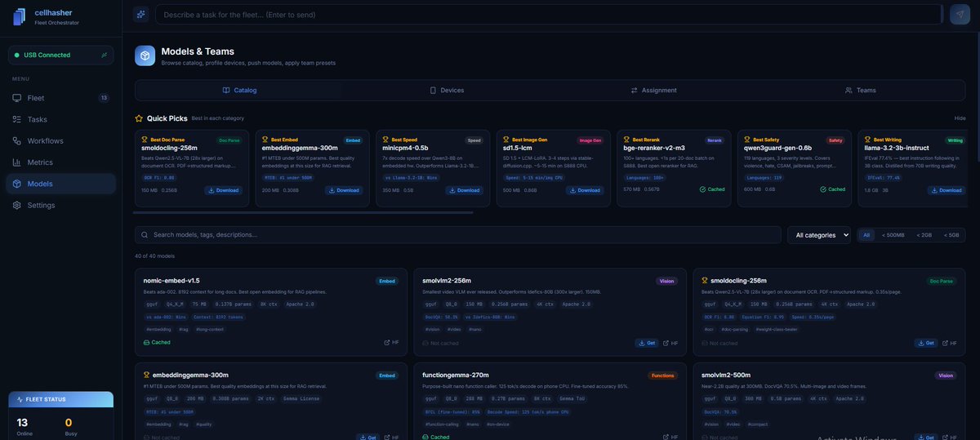Switch to the Teams tab

click(860, 90)
